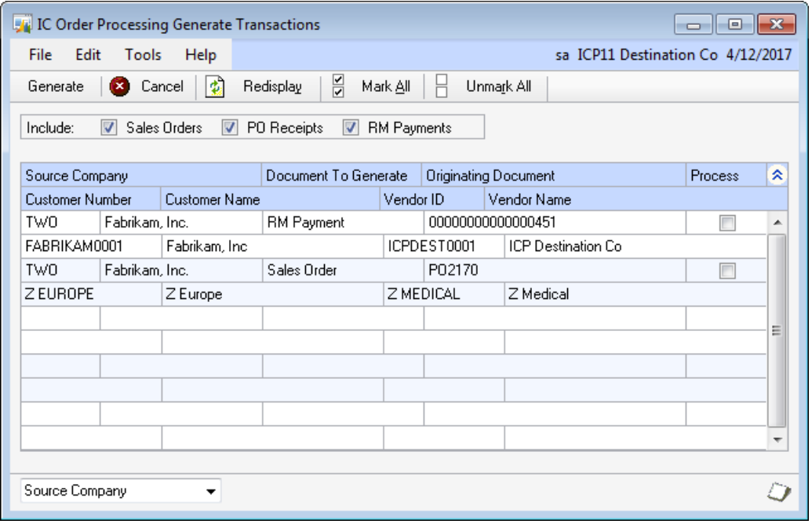Screen dimensions: 812x524
Task: Collapse rows with the double-chevron button
Action: pos(777,176)
